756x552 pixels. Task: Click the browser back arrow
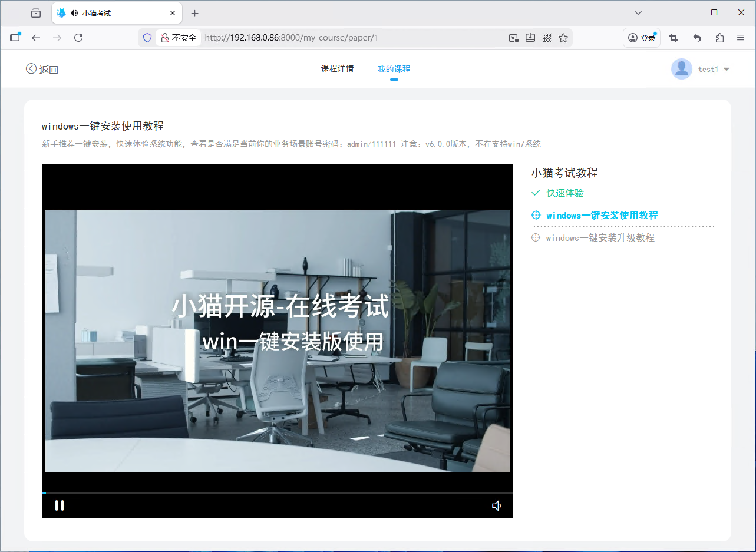tap(36, 38)
